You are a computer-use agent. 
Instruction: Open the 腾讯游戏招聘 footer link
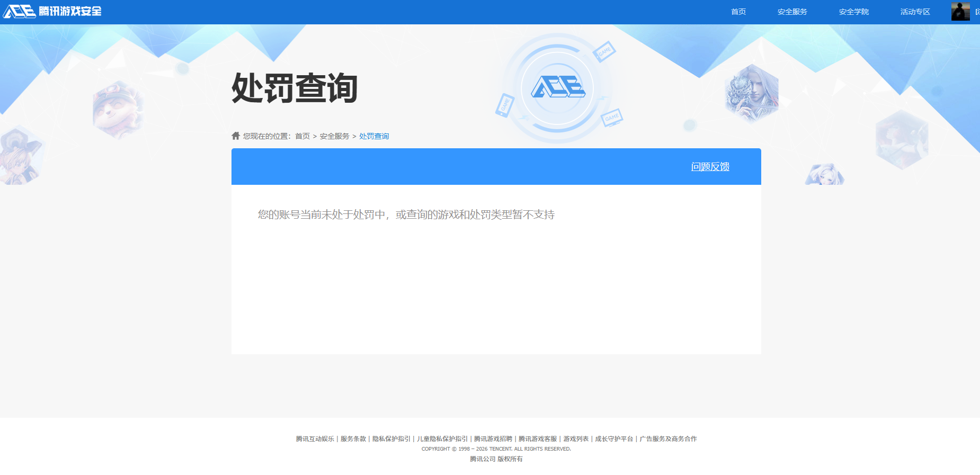click(493, 439)
